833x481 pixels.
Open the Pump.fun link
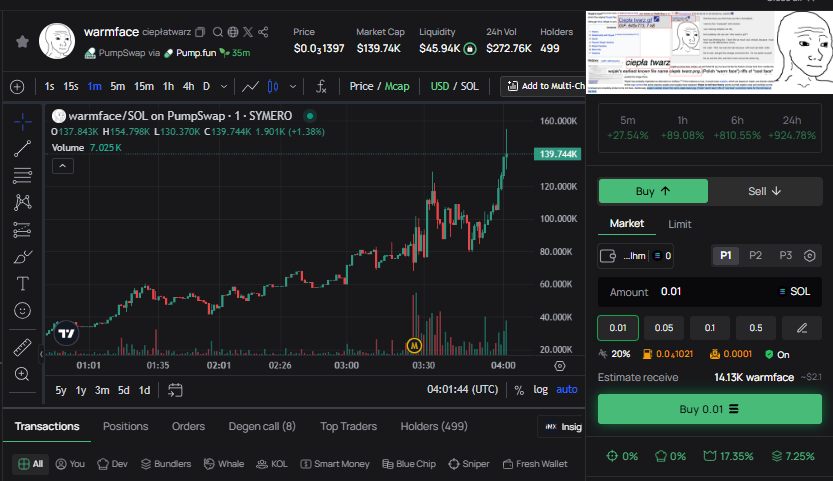click(190, 53)
